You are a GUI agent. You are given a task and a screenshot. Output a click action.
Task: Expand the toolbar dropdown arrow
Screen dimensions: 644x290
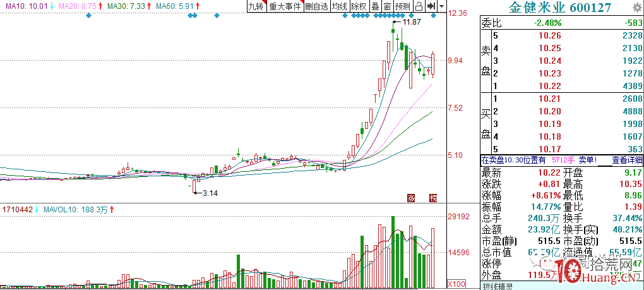(x=441, y=6)
